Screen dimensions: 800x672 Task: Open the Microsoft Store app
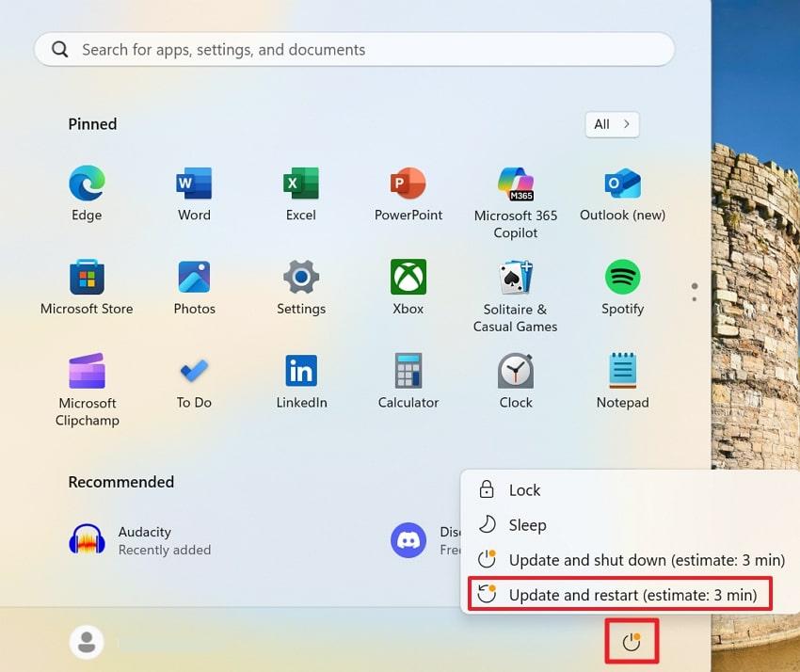tap(87, 287)
